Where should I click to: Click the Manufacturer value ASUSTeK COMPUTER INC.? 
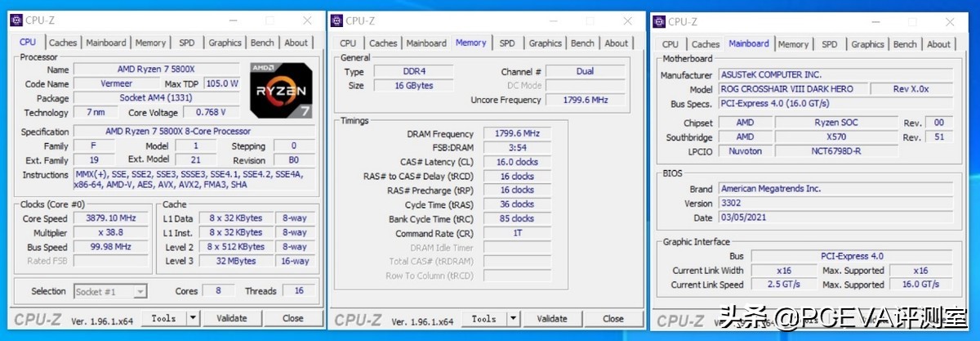click(835, 75)
